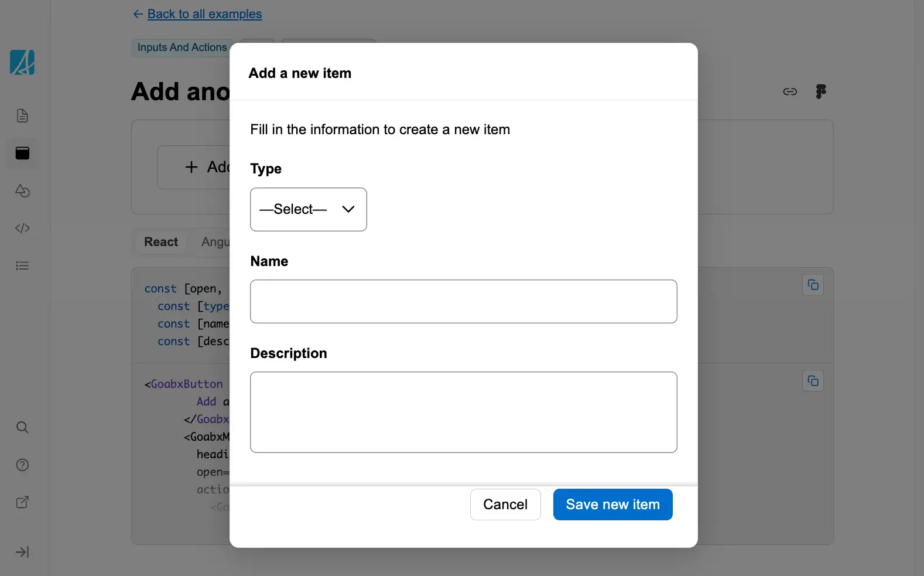The width and height of the screenshot is (924, 576).
Task: Open the shapes sidebar icon
Action: tap(22, 190)
